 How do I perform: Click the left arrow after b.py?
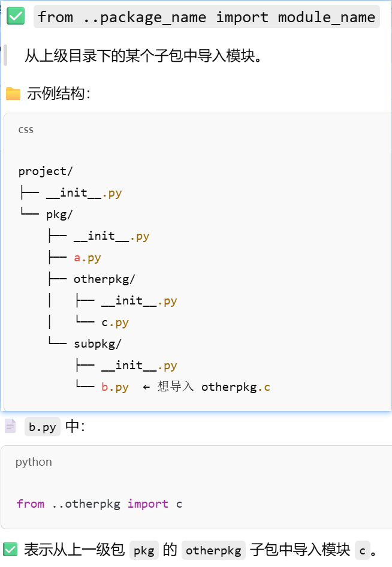[x=146, y=387]
